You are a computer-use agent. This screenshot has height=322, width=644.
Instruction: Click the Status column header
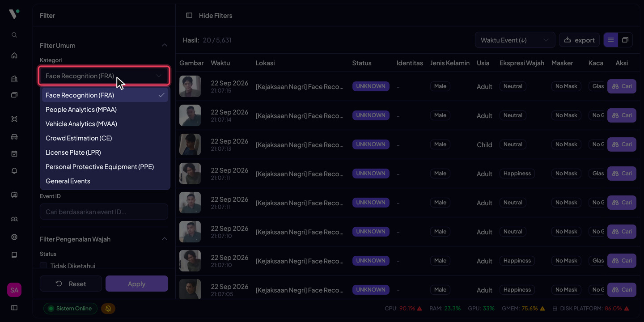(362, 63)
